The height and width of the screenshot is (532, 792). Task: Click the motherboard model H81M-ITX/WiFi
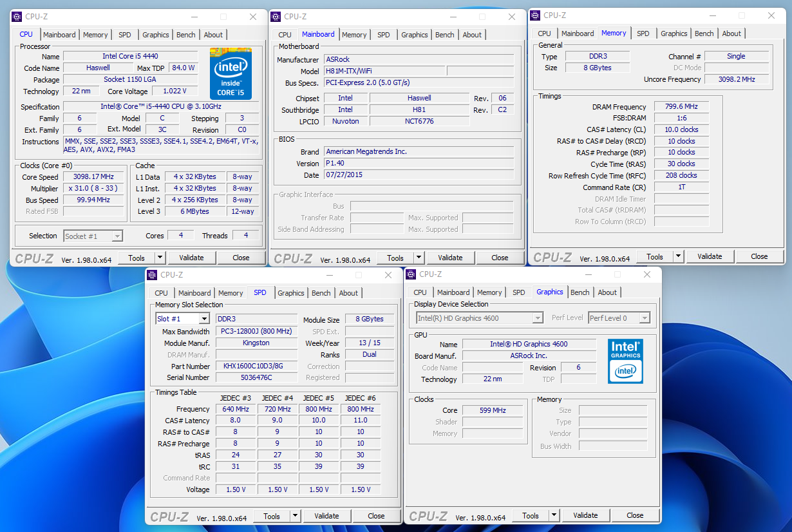coord(384,71)
